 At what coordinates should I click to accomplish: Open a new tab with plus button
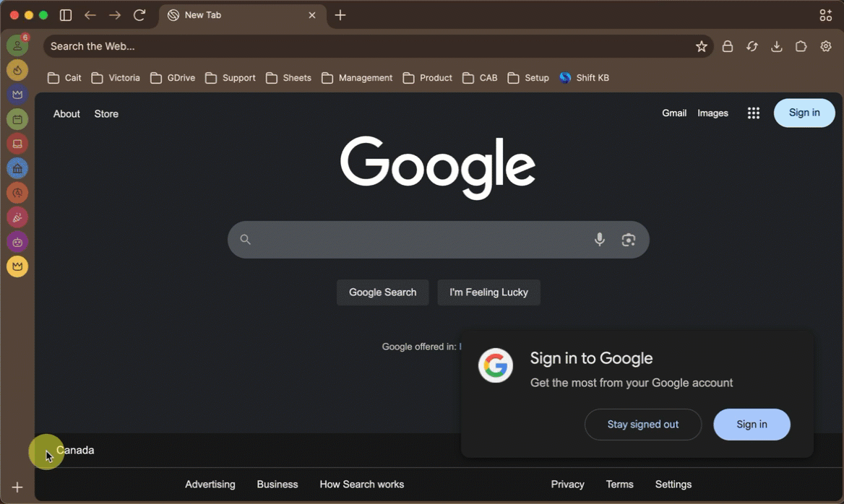pos(340,15)
